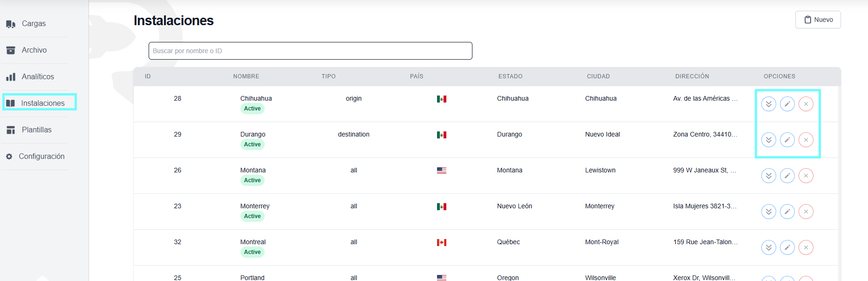Expand details for the Chihuahua installation
868x281 pixels.
768,104
